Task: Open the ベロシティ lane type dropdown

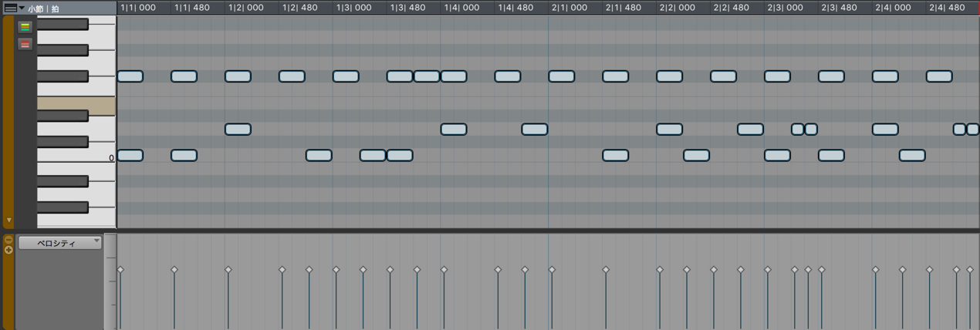Action: [x=60, y=243]
